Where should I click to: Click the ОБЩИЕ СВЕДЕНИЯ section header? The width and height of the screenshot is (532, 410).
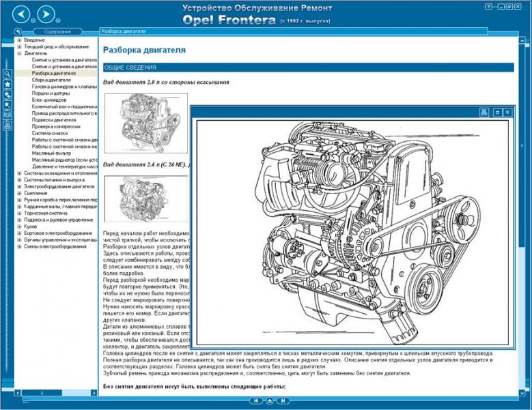309,68
